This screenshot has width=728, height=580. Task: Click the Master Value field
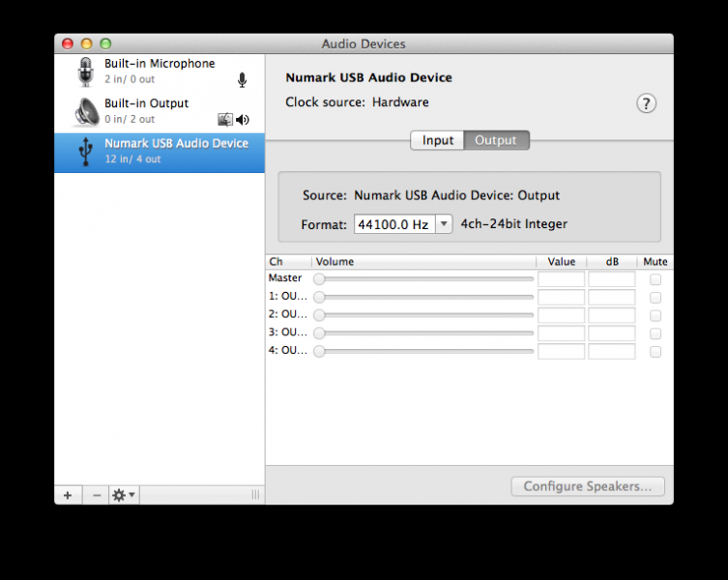pyautogui.click(x=561, y=279)
